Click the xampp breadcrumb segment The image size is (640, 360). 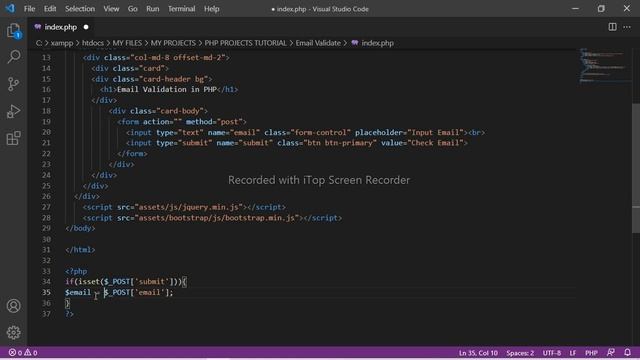point(62,43)
